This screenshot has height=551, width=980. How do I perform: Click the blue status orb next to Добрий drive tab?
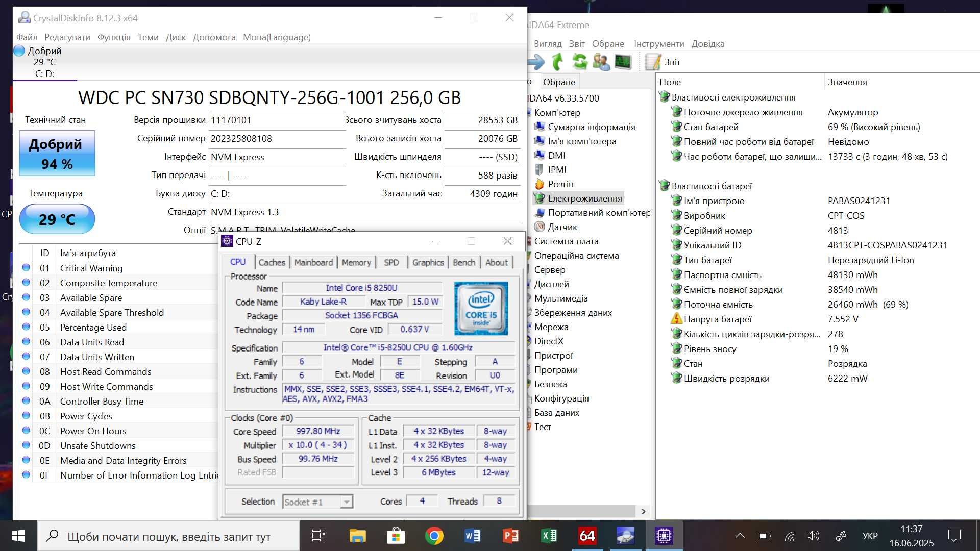19,51
